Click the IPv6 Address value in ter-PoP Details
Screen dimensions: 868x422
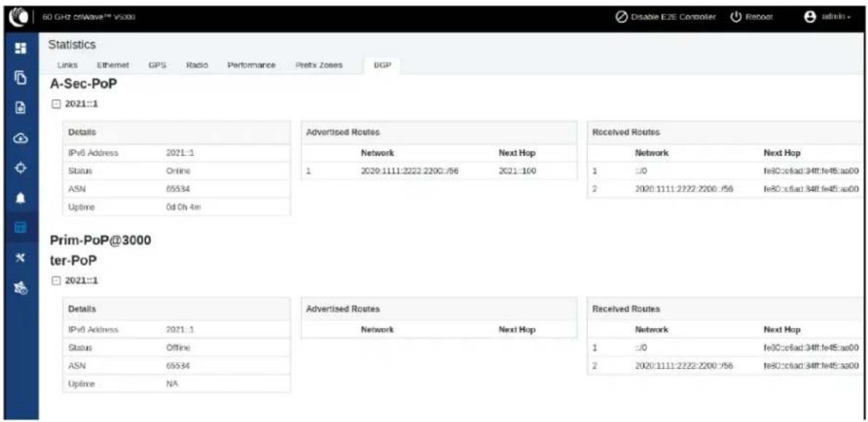pos(180,329)
